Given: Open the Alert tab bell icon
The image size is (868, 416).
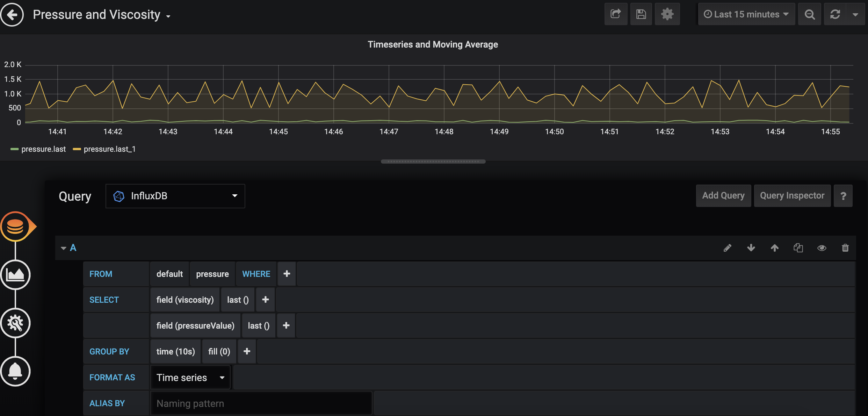Looking at the screenshot, I should [15, 371].
